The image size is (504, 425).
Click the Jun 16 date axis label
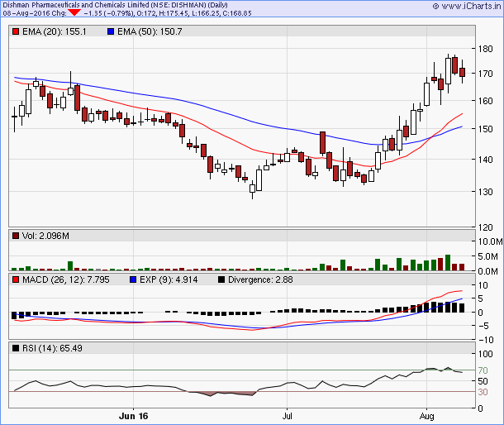[133, 416]
